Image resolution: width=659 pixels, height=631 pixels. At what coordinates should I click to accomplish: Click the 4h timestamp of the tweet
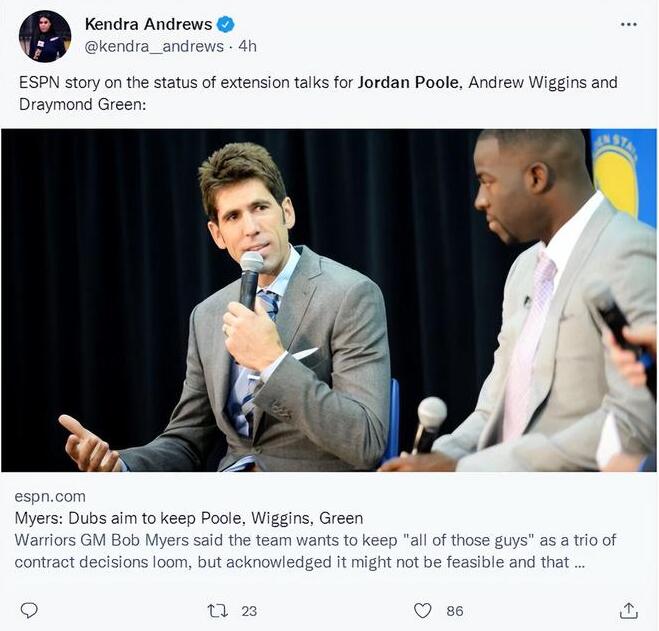(247, 46)
